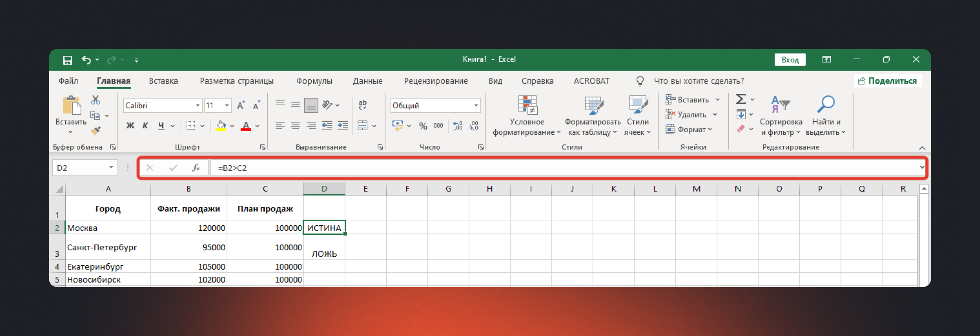Click the Save icon in title bar

(x=67, y=60)
